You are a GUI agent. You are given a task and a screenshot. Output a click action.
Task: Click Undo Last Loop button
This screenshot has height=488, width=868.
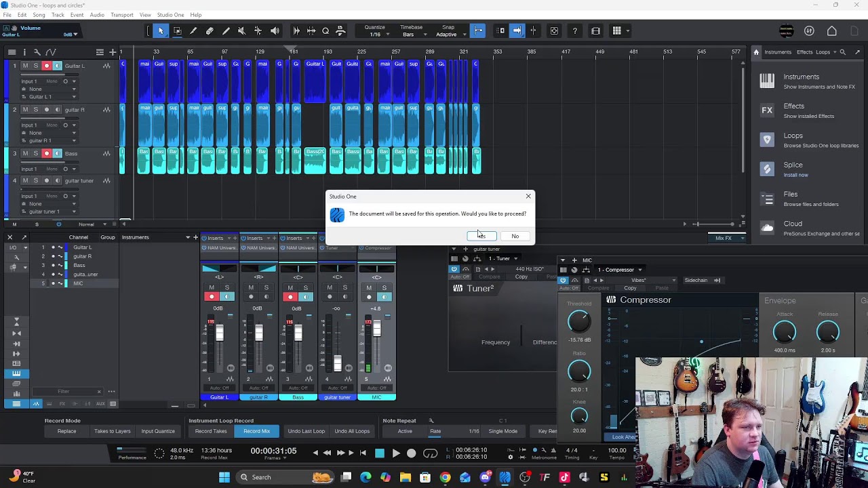click(306, 431)
